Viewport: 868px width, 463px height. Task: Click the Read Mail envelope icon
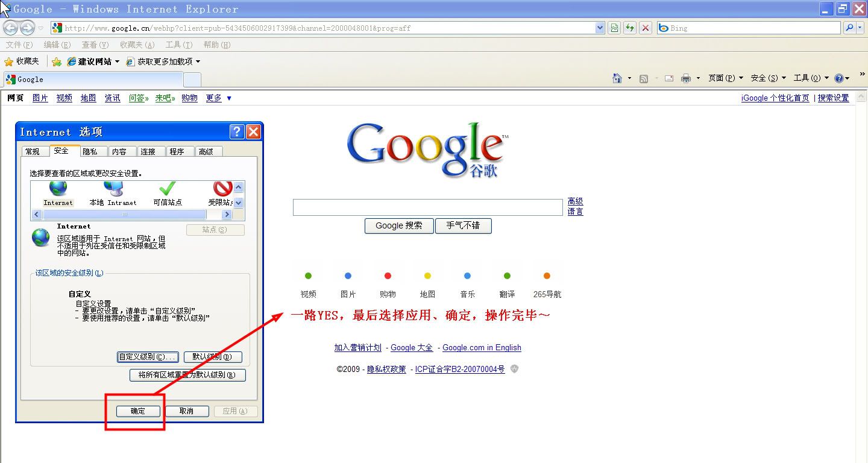pyautogui.click(x=669, y=78)
